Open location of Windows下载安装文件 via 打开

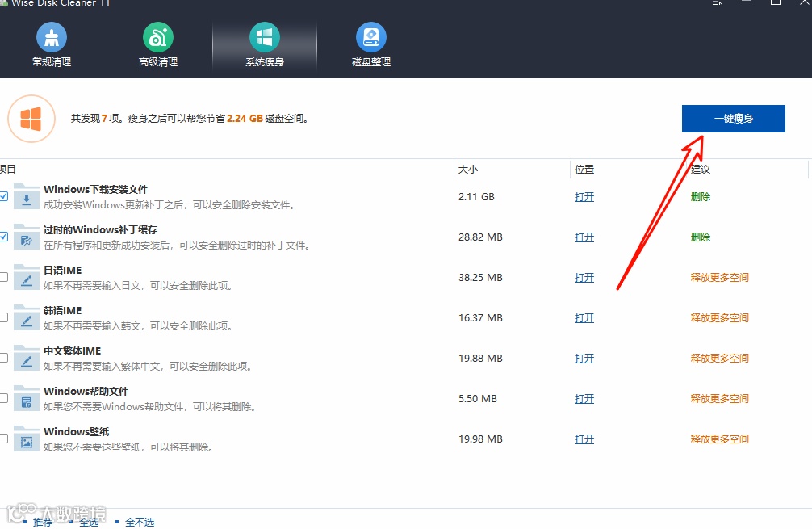coord(584,197)
